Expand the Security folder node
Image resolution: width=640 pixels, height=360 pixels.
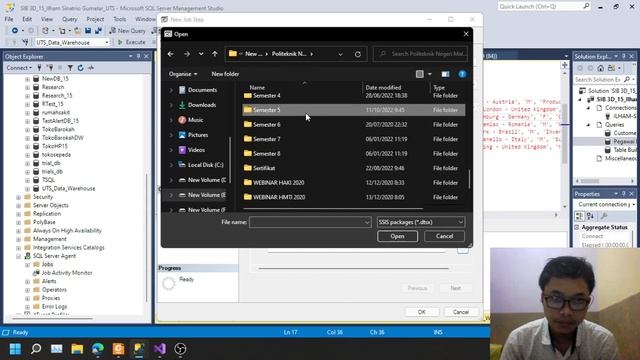[x=18, y=197]
